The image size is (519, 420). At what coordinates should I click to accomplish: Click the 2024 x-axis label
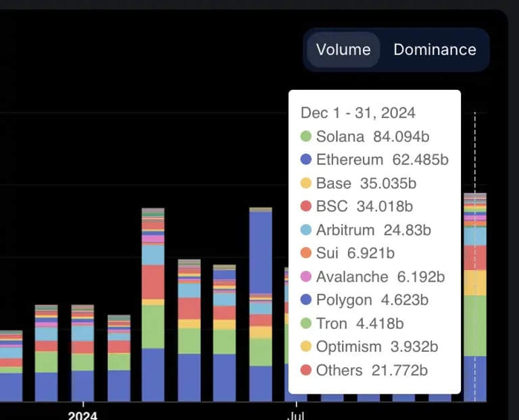pos(82,415)
